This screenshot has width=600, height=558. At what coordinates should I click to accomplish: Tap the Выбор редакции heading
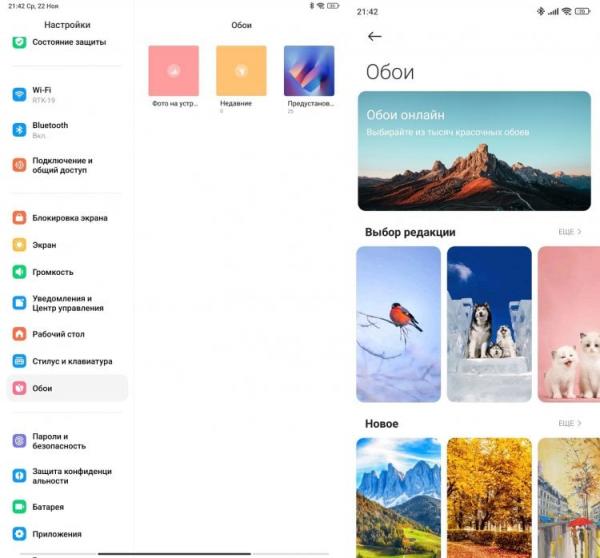pyautogui.click(x=410, y=232)
